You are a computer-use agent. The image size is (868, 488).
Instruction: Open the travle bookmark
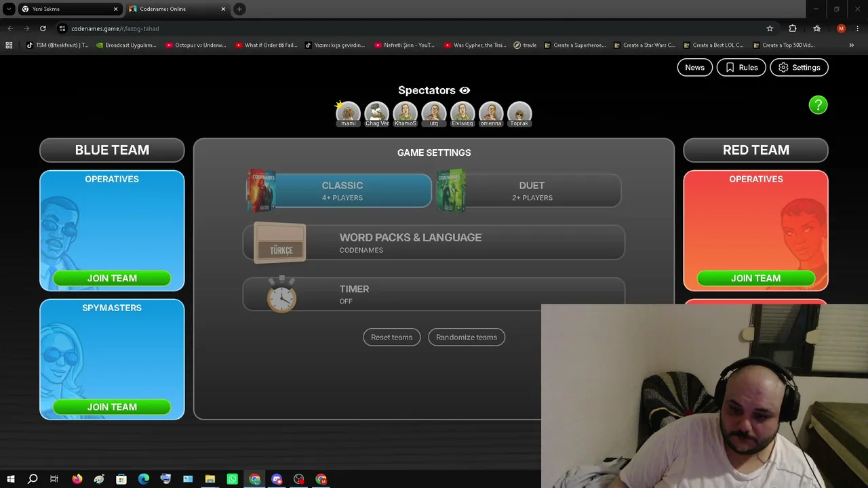[526, 45]
